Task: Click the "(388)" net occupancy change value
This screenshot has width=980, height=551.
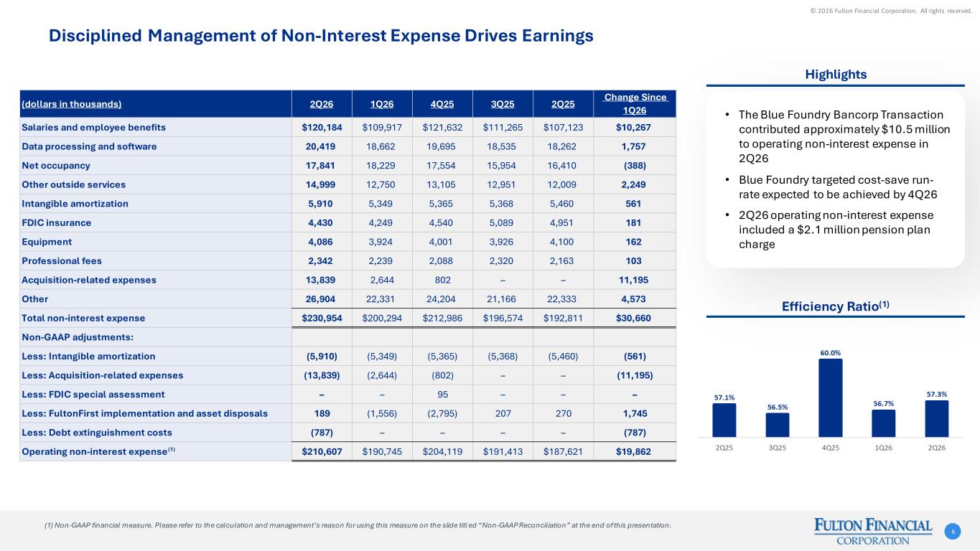Action: pyautogui.click(x=635, y=166)
